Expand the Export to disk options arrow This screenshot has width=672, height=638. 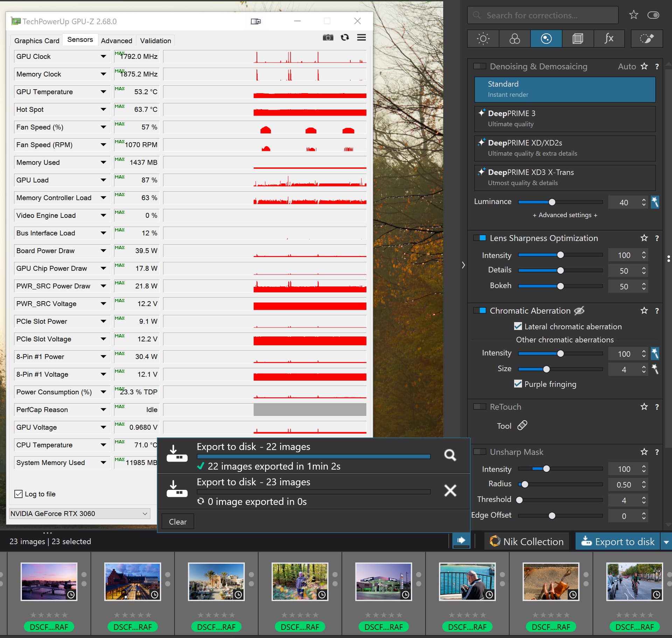tap(666, 542)
